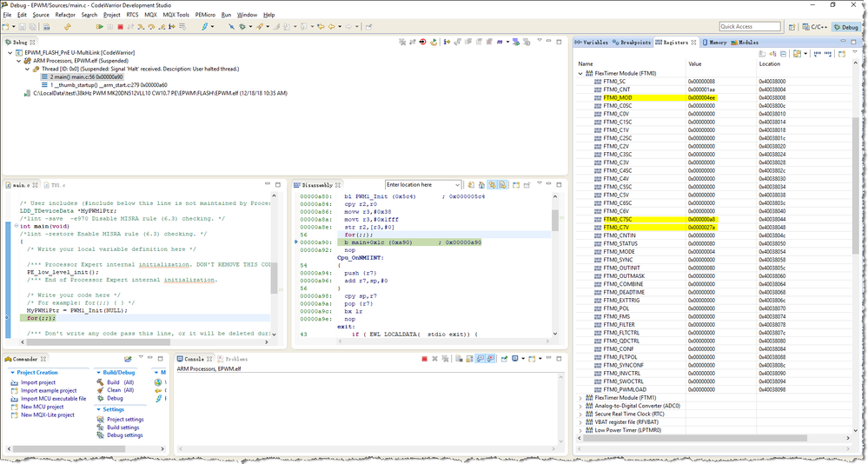This screenshot has height=464, width=868.
Task: Click the Import example project link
Action: coord(49,390)
